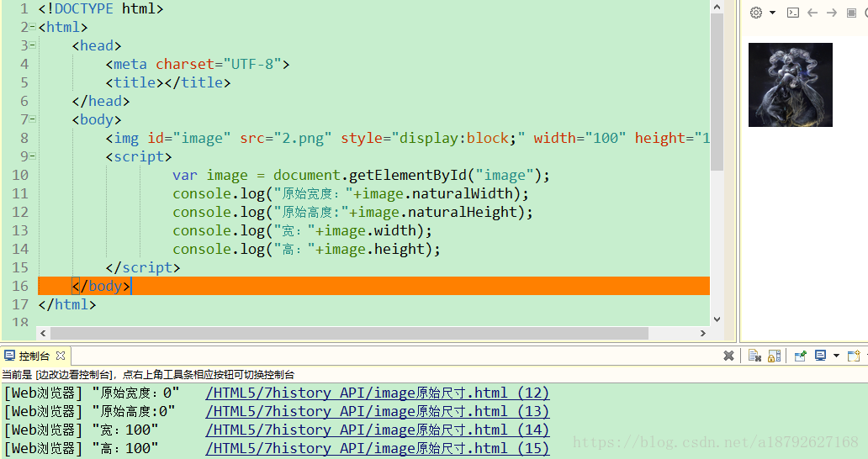The height and width of the screenshot is (459, 868).
Task: Collapse the script tag fold on line 9
Action: tap(33, 156)
